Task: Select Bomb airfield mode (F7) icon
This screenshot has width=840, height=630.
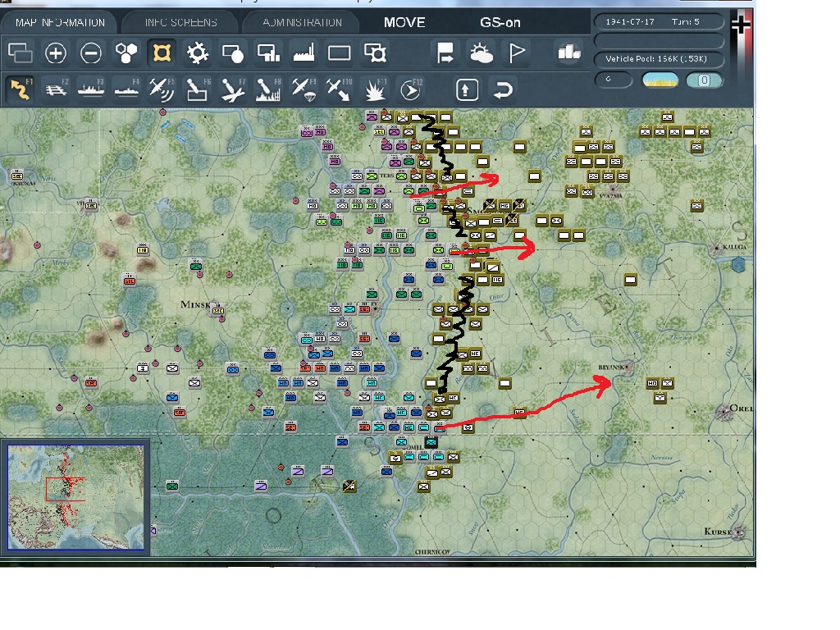Action: (x=232, y=89)
